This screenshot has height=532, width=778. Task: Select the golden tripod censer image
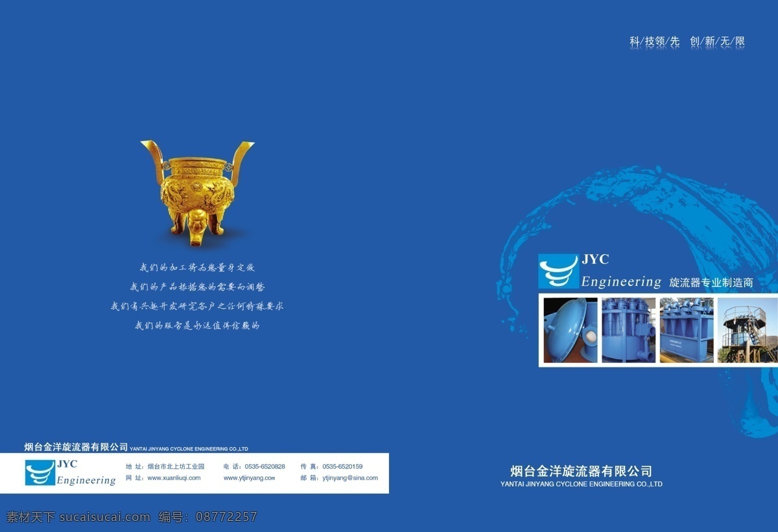(x=197, y=193)
